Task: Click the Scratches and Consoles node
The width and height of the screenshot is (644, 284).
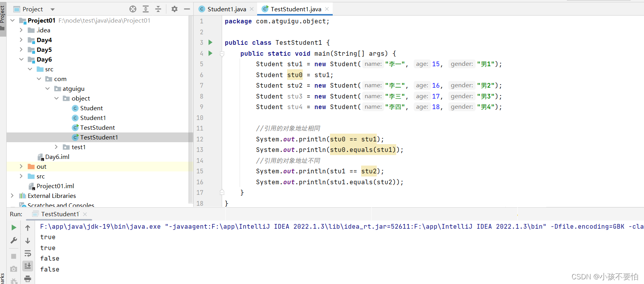Action: [61, 205]
